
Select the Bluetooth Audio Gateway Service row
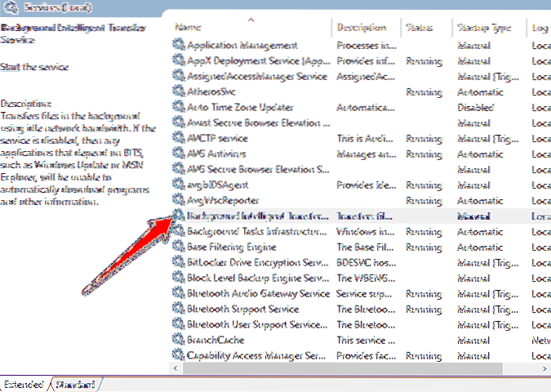point(258,294)
